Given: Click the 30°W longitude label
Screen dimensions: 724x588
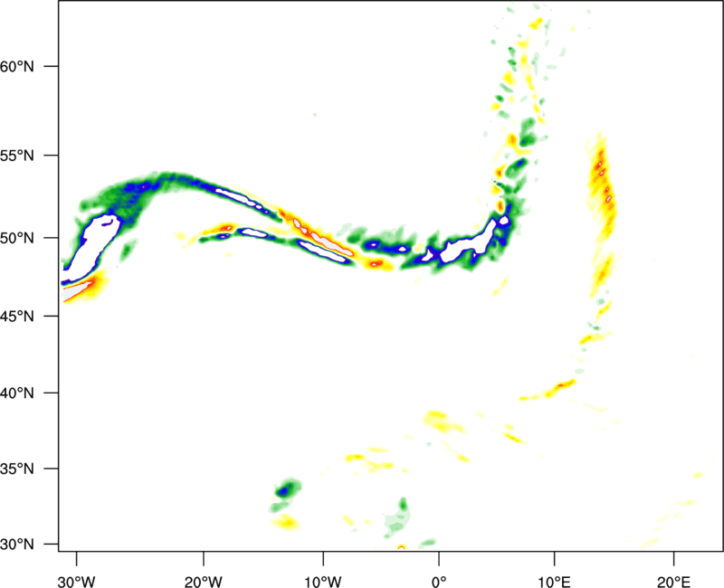Looking at the screenshot, I should pyautogui.click(x=77, y=582).
